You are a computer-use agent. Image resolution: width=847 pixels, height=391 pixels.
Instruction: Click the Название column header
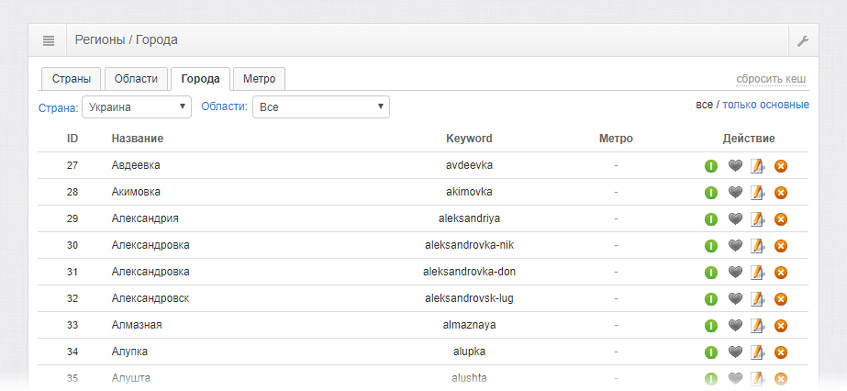click(137, 138)
